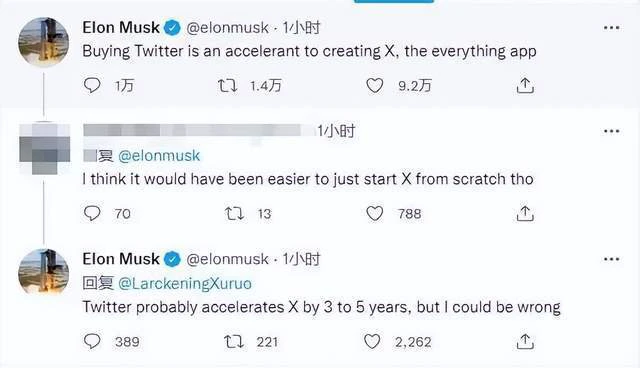Screen dimensions: 640x368
Task: Like the reply with 788 likes
Action: 374,213
